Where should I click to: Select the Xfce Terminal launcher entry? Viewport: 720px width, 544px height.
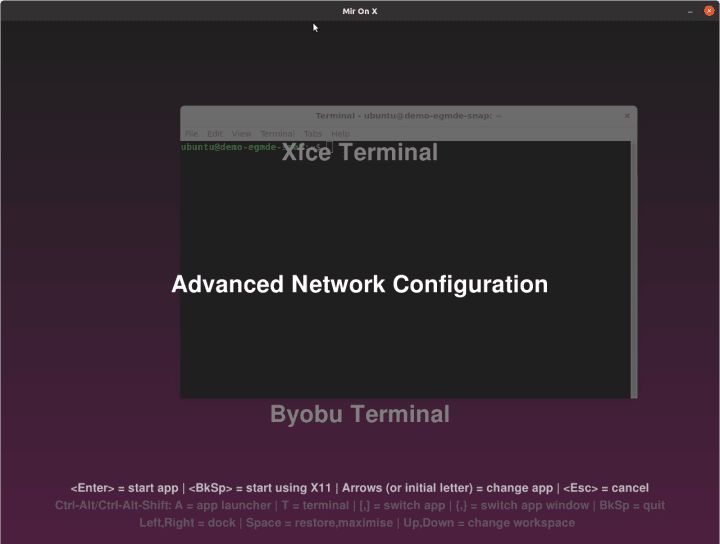[x=360, y=152]
